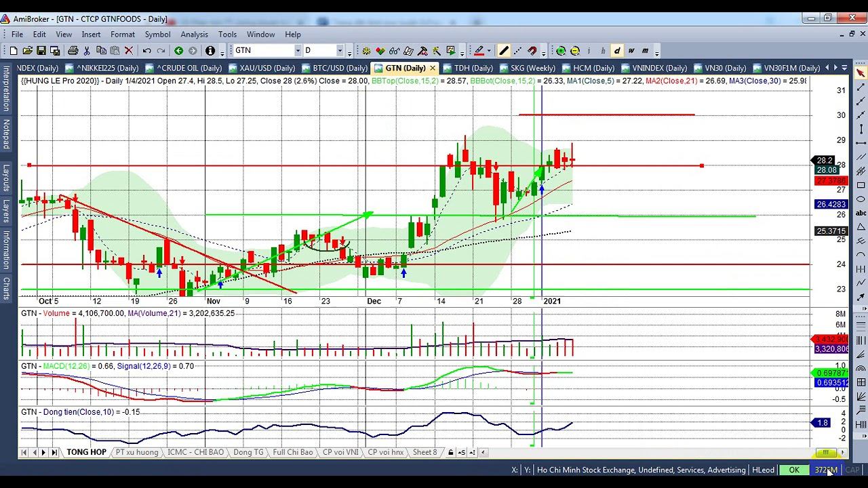Click the yellow Zoom out icon
868x488 pixels.
575,51
